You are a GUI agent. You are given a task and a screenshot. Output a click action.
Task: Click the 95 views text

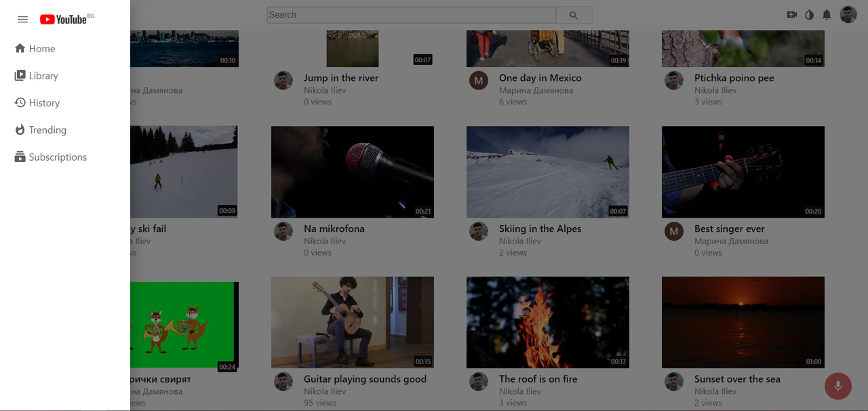click(320, 403)
